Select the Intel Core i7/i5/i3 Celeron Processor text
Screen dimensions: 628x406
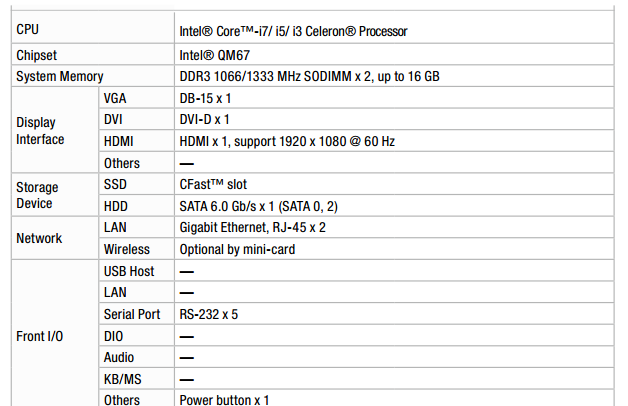click(293, 31)
